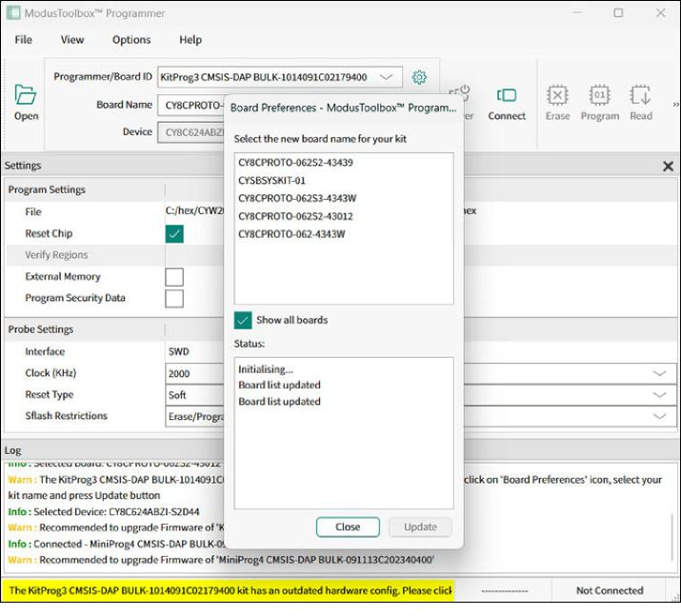Viewport: 681px width, 616px height.
Task: Click the Connect toolbar icon
Action: tap(507, 104)
